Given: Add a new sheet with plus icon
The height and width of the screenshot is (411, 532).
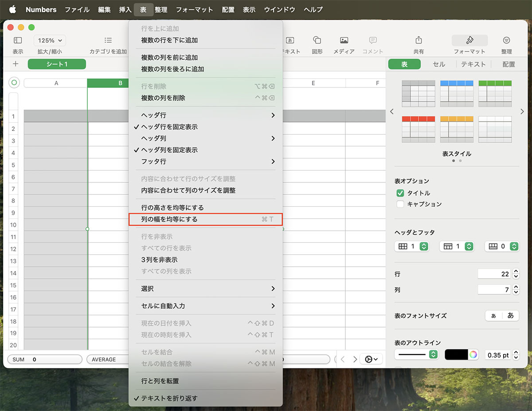Looking at the screenshot, I should 16,64.
